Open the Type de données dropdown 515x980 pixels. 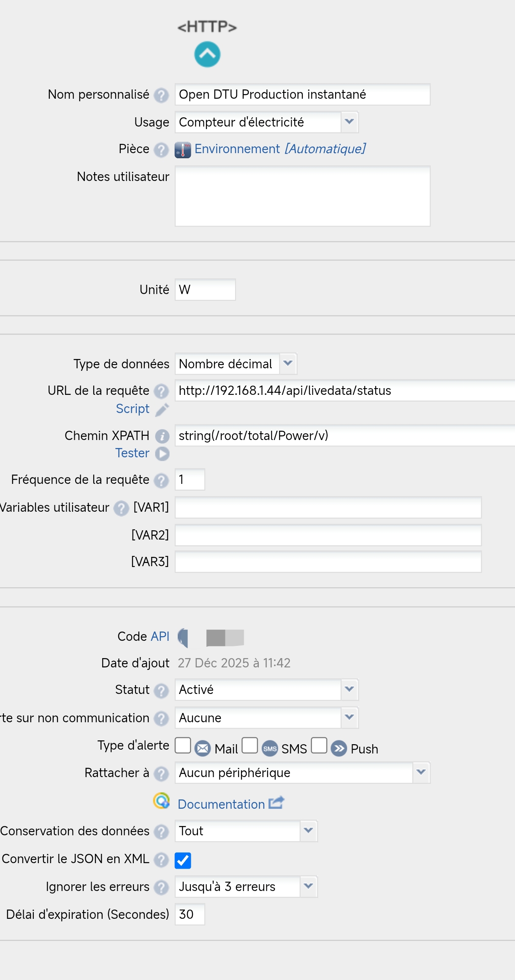tap(236, 364)
